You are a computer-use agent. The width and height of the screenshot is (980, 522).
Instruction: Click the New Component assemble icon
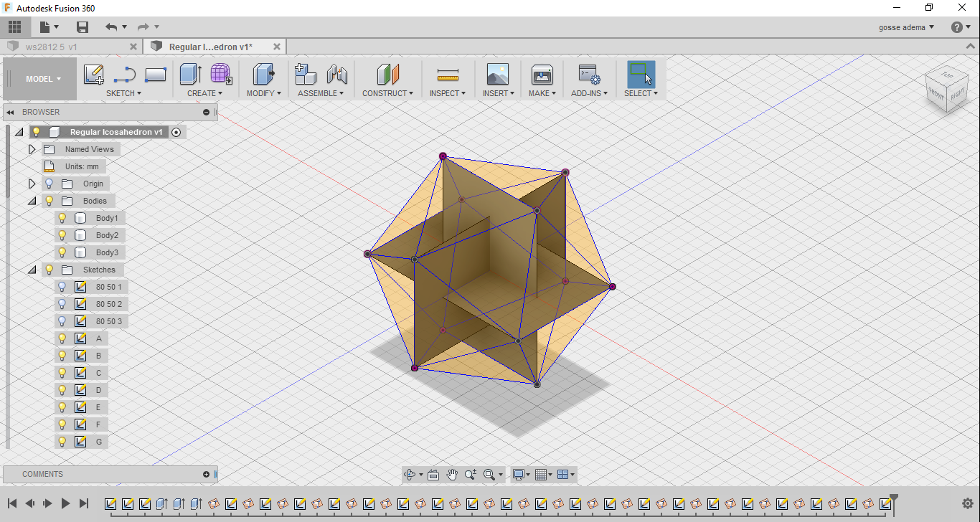(306, 75)
